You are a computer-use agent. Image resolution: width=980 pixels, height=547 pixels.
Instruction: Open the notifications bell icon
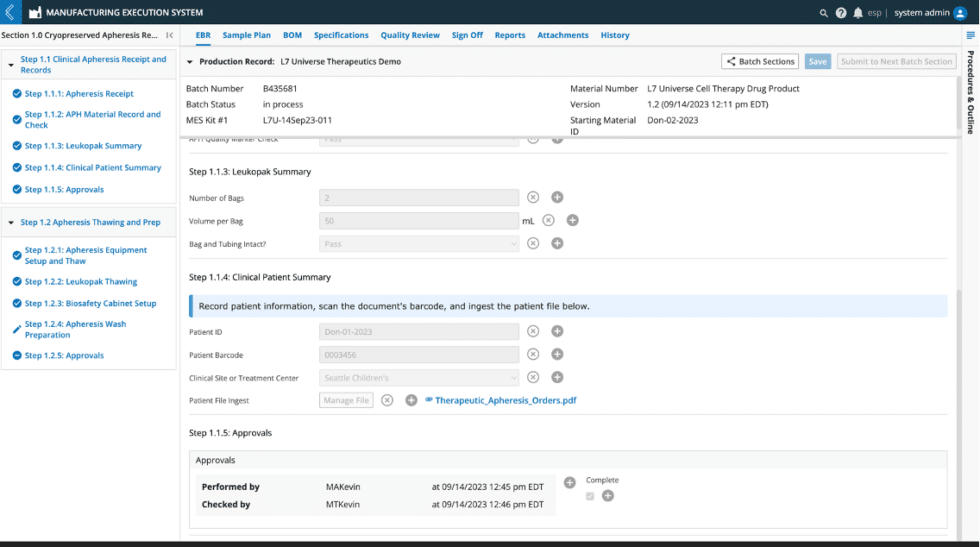[x=858, y=13]
